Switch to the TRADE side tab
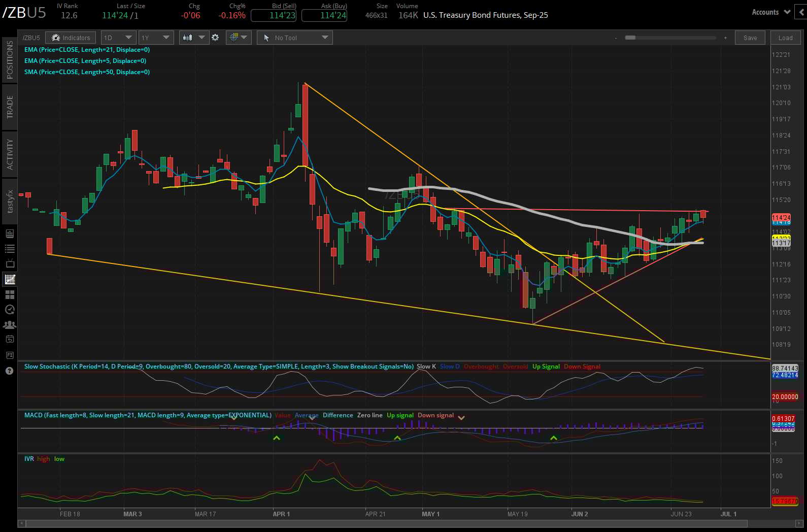807x532 pixels. click(10, 107)
